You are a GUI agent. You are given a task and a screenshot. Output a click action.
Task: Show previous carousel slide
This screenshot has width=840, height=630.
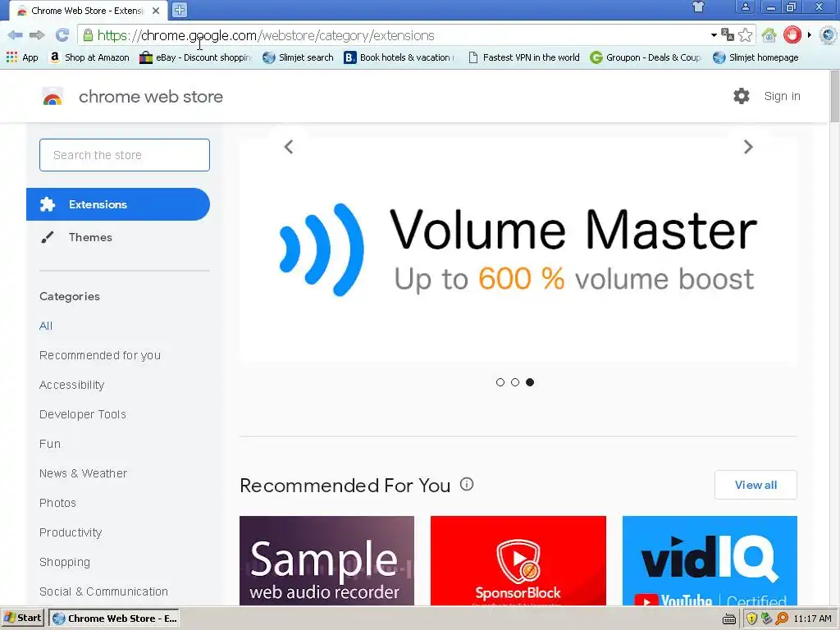pyautogui.click(x=289, y=147)
